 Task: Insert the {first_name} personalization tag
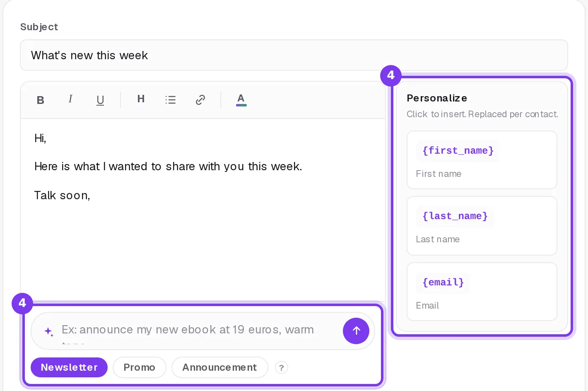482,160
